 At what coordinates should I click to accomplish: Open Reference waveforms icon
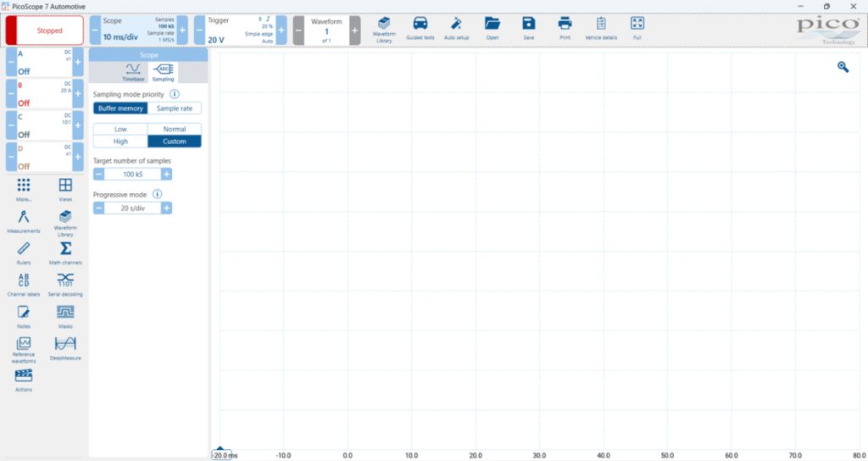pyautogui.click(x=24, y=350)
